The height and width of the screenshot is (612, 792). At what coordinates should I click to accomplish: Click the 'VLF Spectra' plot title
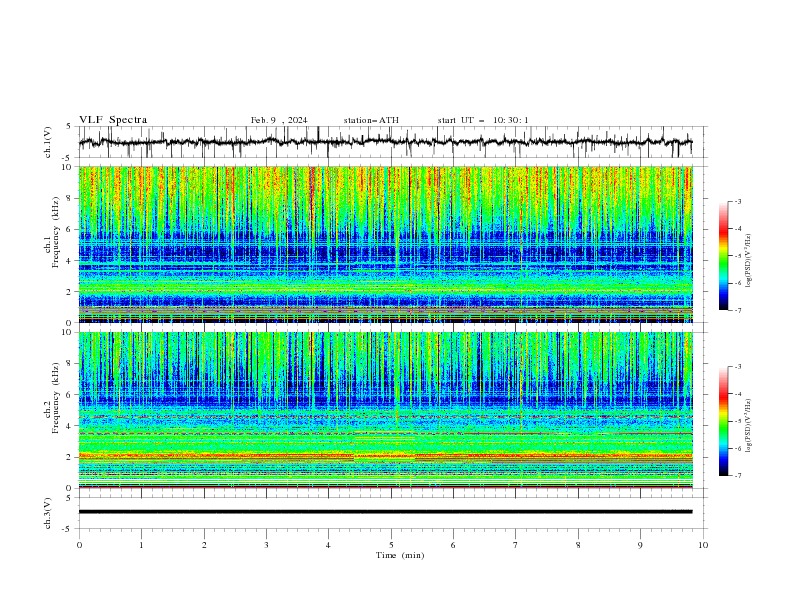click(113, 120)
